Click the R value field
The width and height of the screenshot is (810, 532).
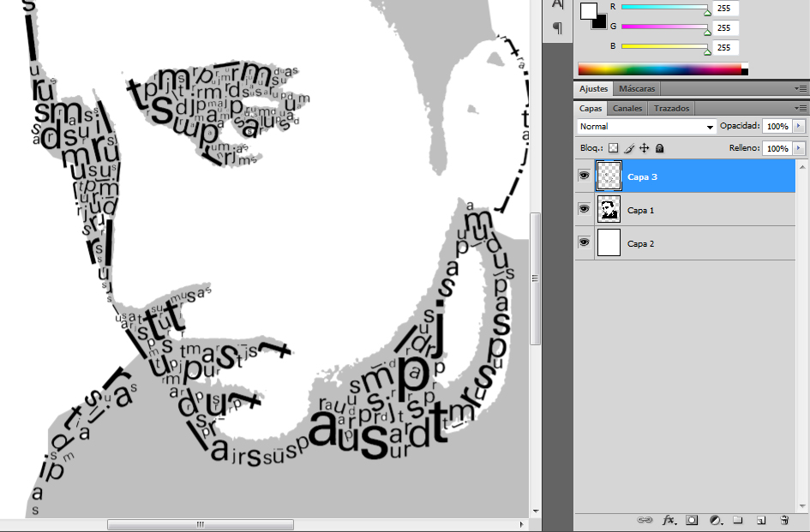[725, 8]
